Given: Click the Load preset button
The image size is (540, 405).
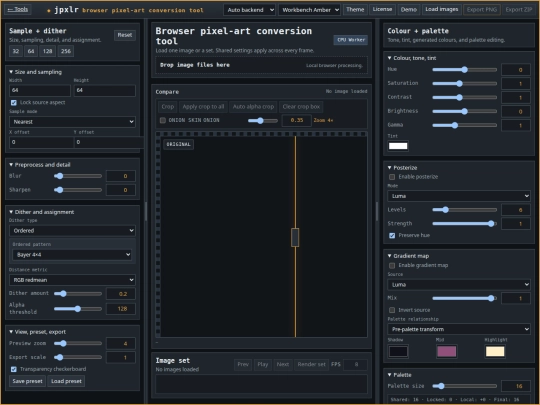Looking at the screenshot, I should tap(66, 381).
